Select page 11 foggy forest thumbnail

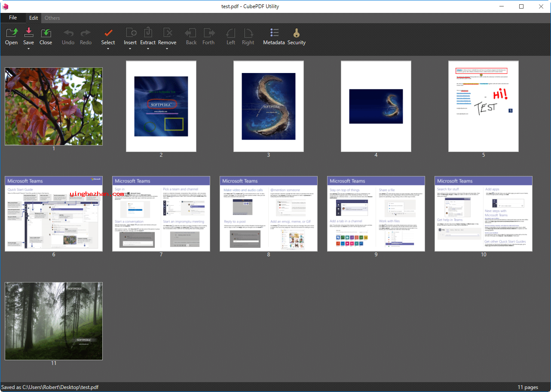pyautogui.click(x=54, y=321)
